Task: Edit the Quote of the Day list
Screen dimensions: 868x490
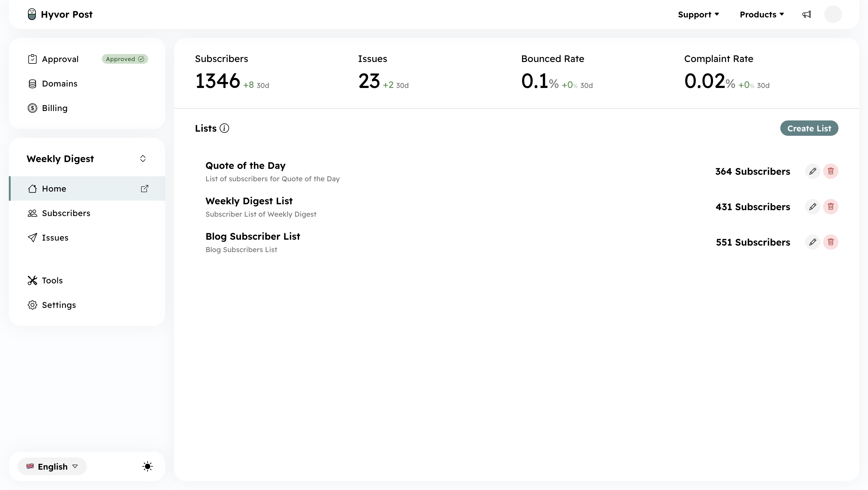Action: pos(812,171)
